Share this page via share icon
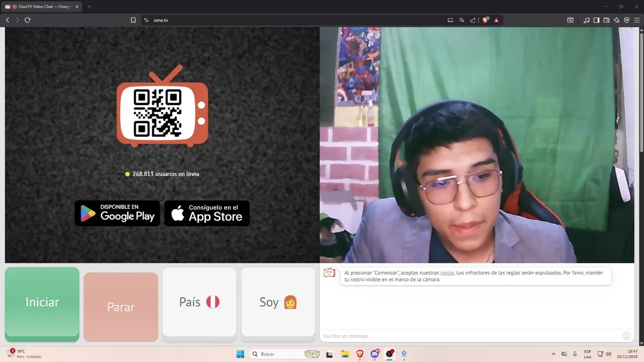The width and height of the screenshot is (644, 362). coord(473,20)
